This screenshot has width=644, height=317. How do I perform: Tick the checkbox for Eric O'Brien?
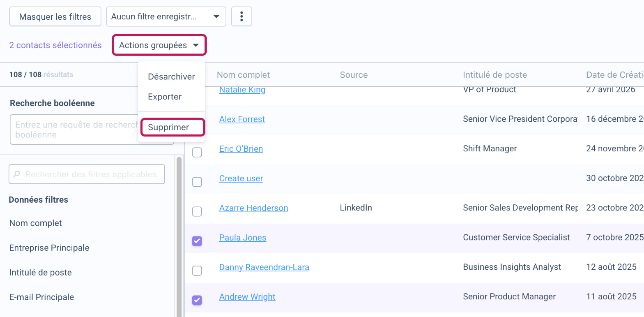pos(197,152)
